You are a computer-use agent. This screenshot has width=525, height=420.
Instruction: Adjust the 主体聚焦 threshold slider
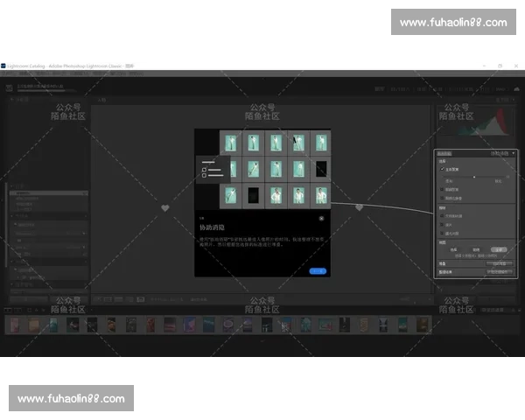coord(474,177)
